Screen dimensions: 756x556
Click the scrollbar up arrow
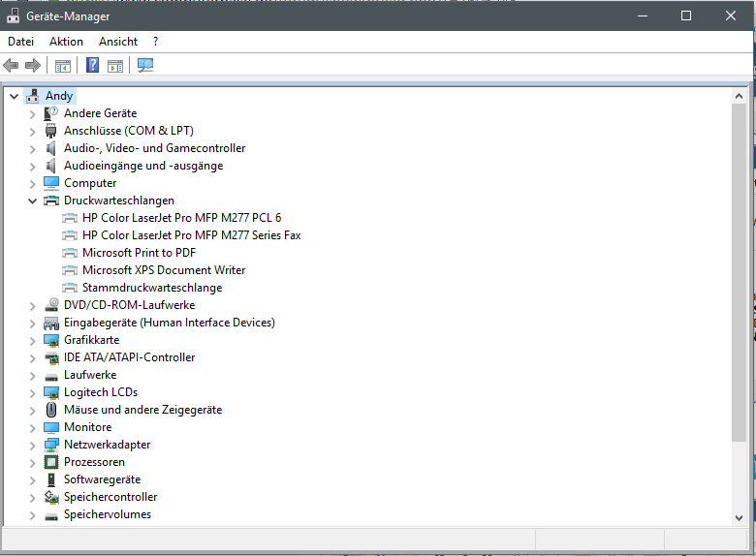coord(739,96)
